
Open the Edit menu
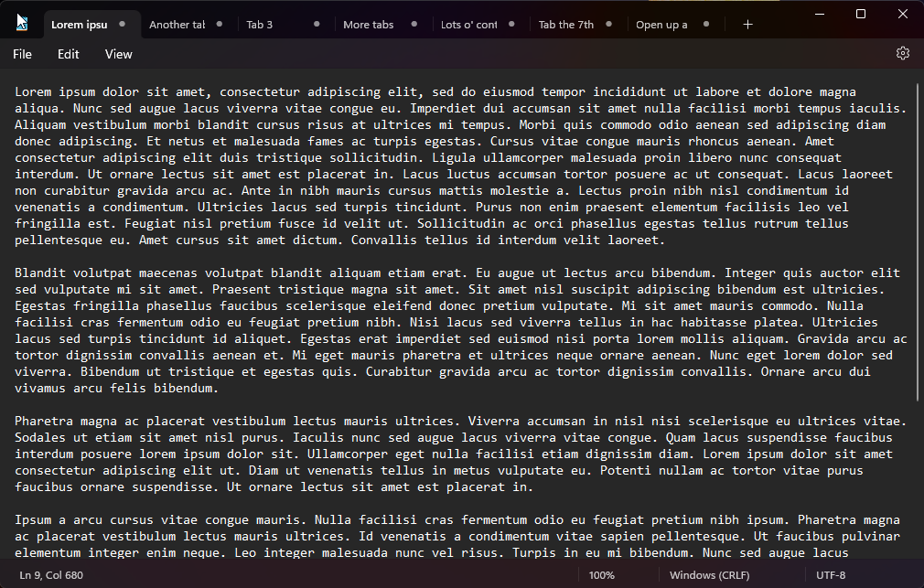(68, 54)
